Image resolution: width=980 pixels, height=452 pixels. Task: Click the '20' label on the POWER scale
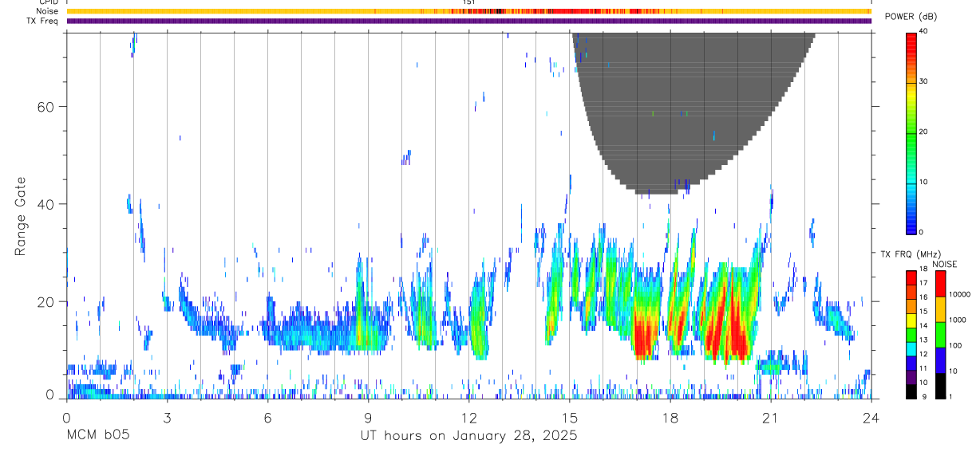(x=924, y=132)
